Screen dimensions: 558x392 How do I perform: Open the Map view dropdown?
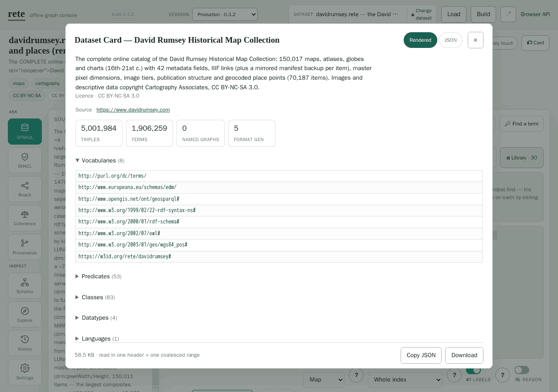click(324, 380)
